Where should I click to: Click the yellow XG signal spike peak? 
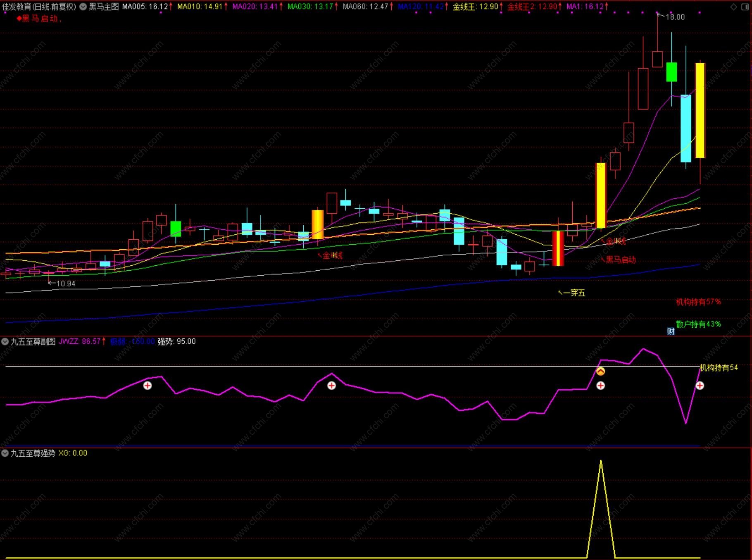tap(601, 461)
